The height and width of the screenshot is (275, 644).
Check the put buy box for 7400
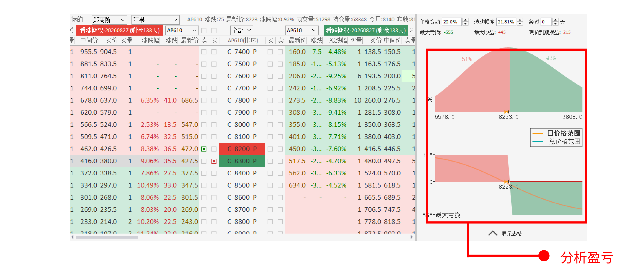pyautogui.click(x=270, y=52)
